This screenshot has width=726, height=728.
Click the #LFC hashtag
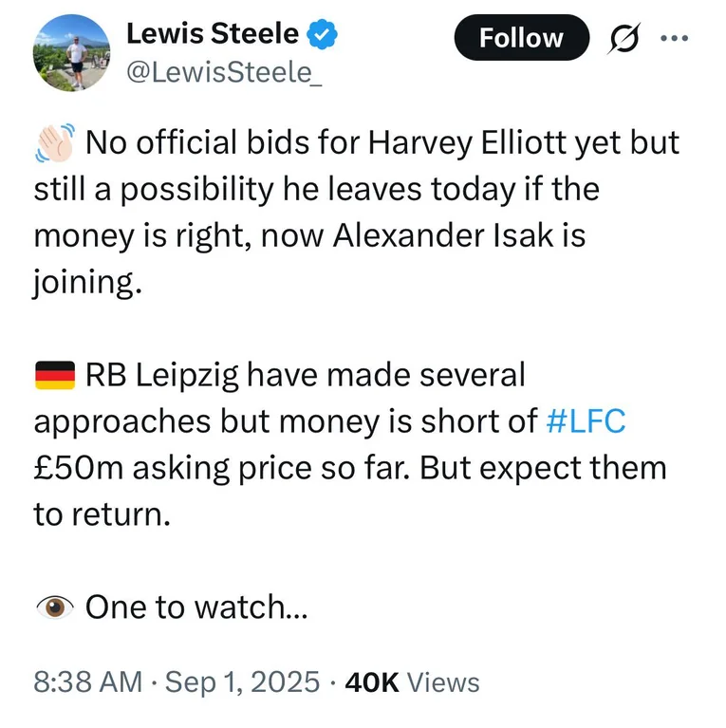click(x=586, y=421)
